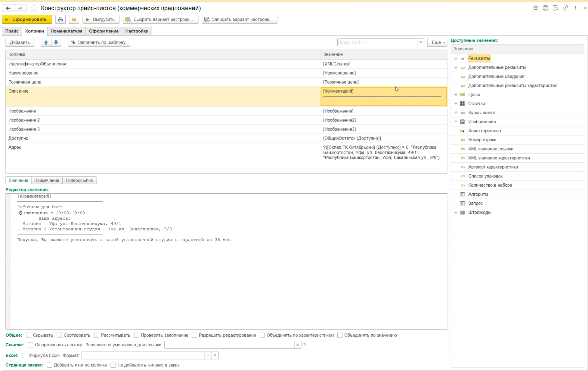Click the Добавить button

click(20, 42)
